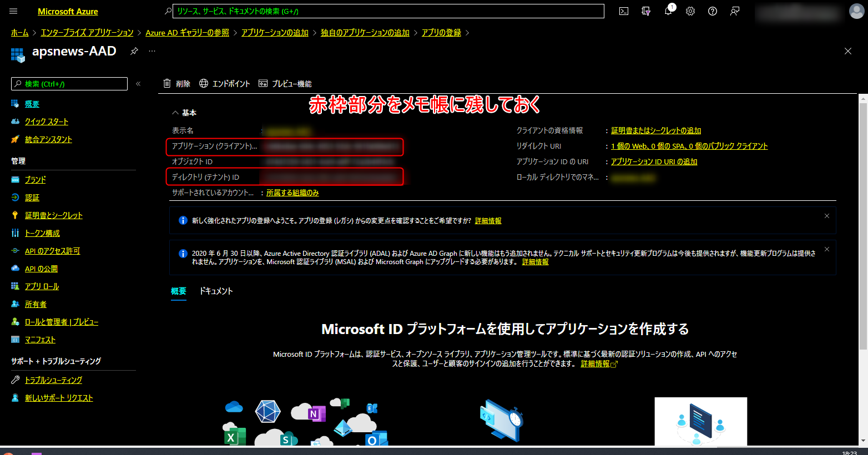Click アプリケーション ID URI の追加 link
This screenshot has width=868, height=455.
654,161
